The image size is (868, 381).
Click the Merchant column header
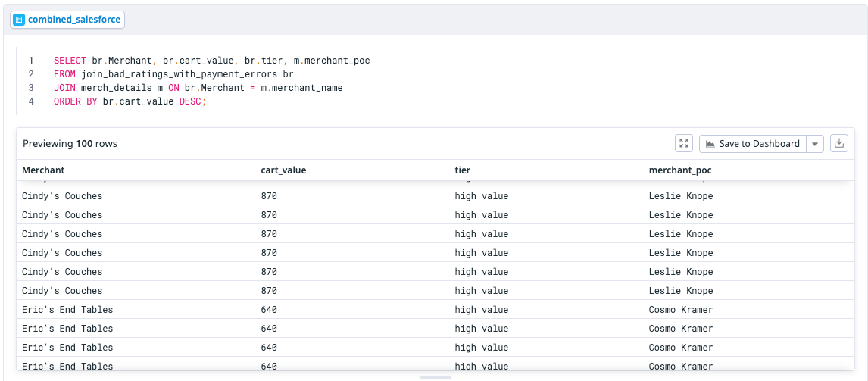[x=43, y=170]
